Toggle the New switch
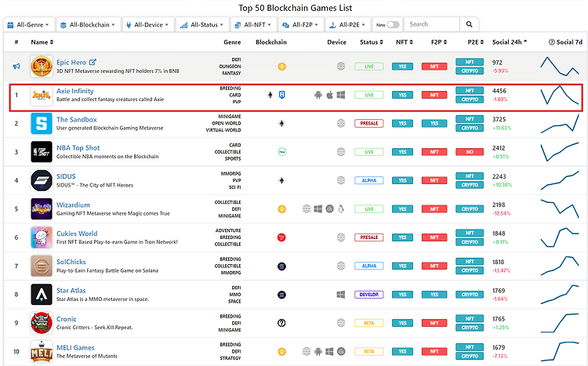This screenshot has width=588, height=366. [x=393, y=25]
